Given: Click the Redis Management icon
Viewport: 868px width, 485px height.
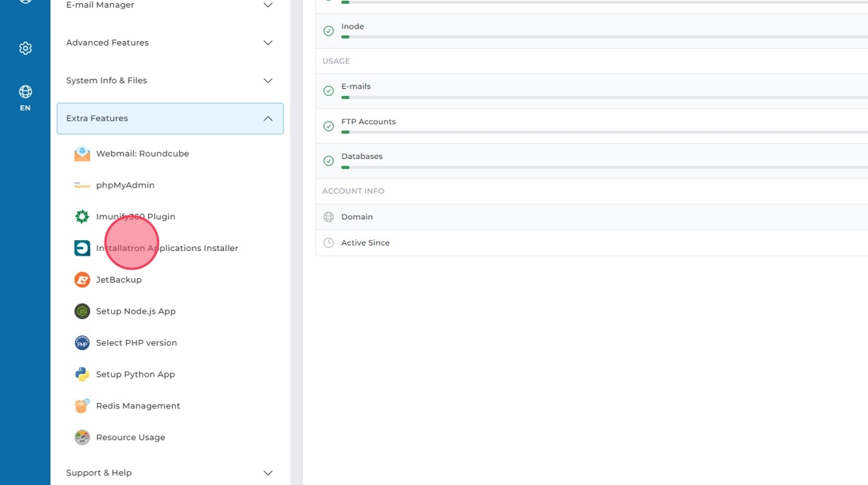Looking at the screenshot, I should tap(82, 406).
